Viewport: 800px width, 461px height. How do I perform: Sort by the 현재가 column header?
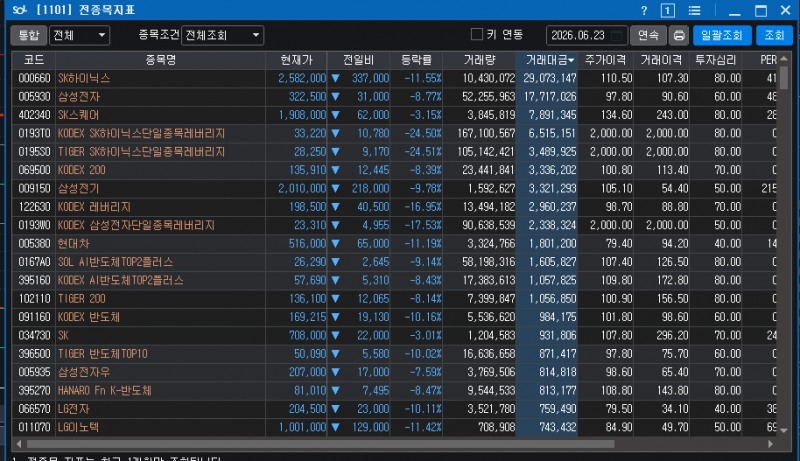(x=296, y=60)
